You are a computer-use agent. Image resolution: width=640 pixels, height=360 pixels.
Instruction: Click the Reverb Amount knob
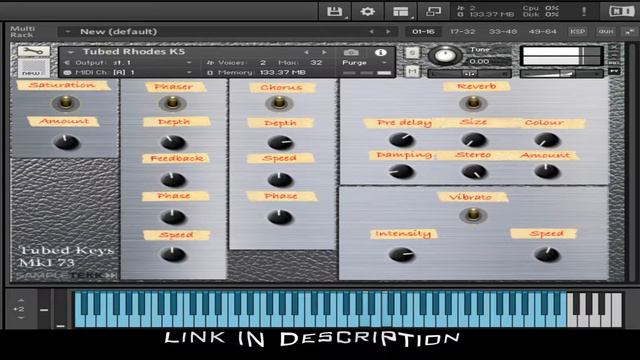(547, 171)
